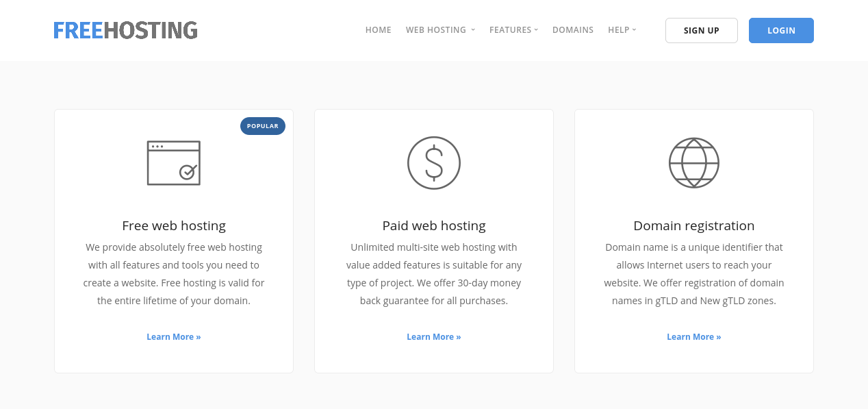The height and width of the screenshot is (409, 868).
Task: Click the dollar sign circle icon
Action: [434, 163]
